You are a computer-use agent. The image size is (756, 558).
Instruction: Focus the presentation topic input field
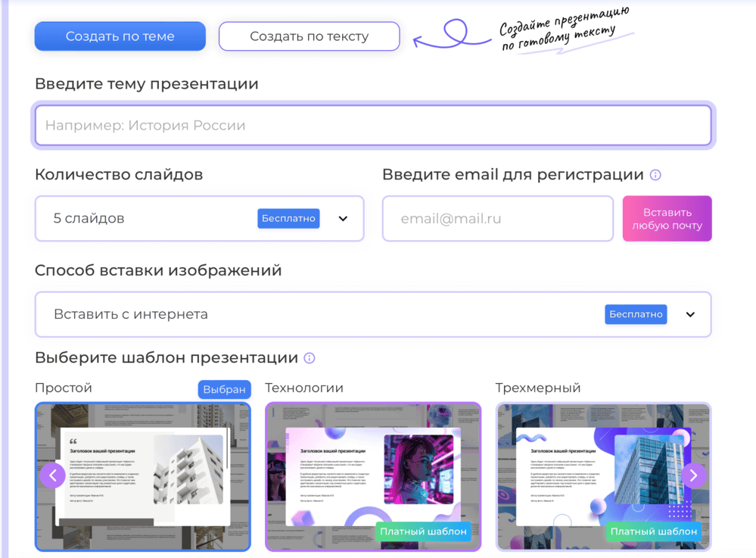pyautogui.click(x=373, y=126)
